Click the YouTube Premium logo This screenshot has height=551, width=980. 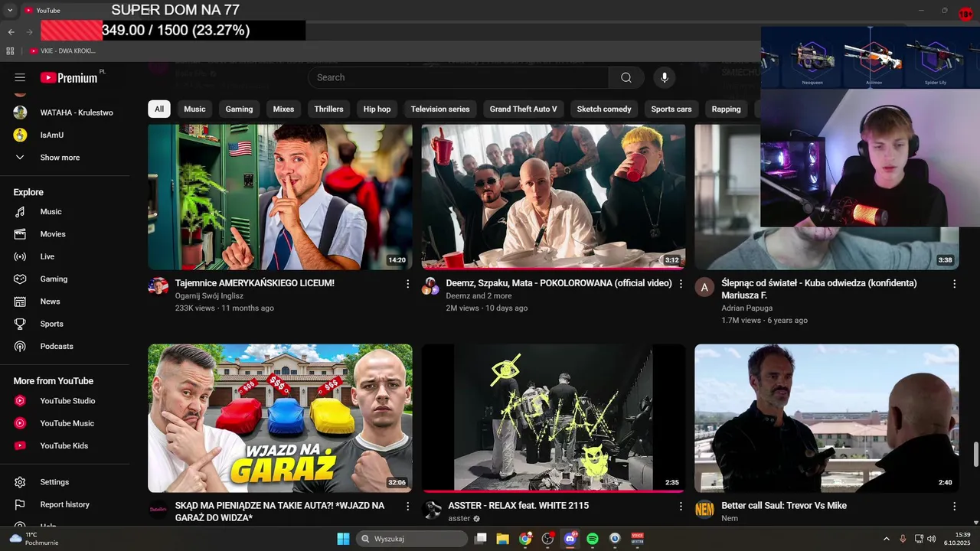(70, 77)
